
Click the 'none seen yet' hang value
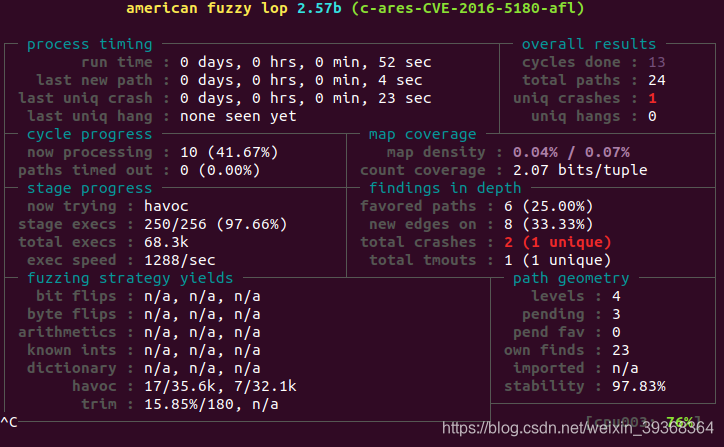pyautogui.click(x=238, y=116)
